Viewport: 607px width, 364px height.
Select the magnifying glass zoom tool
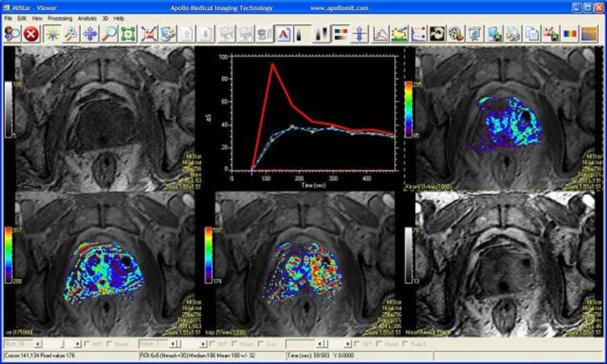[109, 33]
